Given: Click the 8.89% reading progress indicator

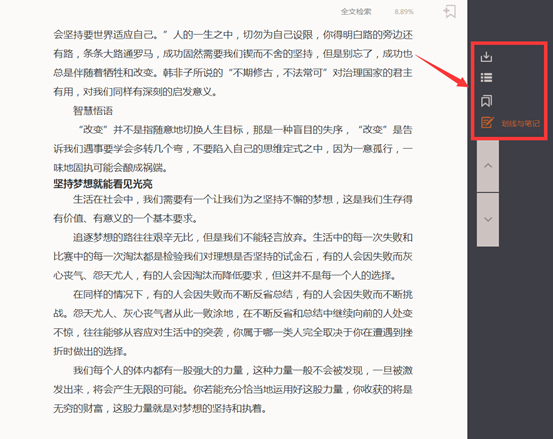Looking at the screenshot, I should click(404, 12).
